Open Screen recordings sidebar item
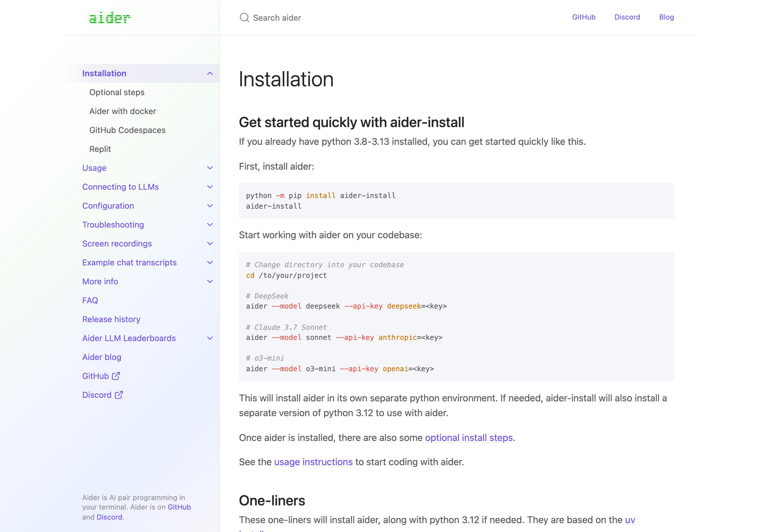The width and height of the screenshot is (757, 532). [x=117, y=244]
